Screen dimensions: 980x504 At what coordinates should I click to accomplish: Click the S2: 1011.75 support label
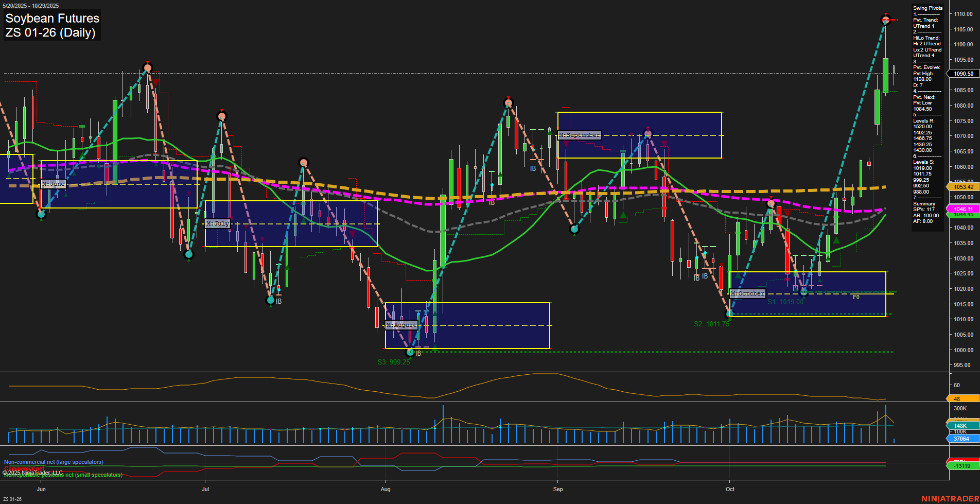pyautogui.click(x=712, y=323)
